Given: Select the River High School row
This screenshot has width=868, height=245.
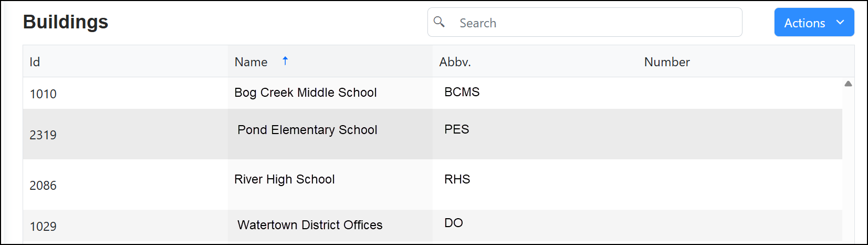Looking at the screenshot, I should [x=284, y=179].
